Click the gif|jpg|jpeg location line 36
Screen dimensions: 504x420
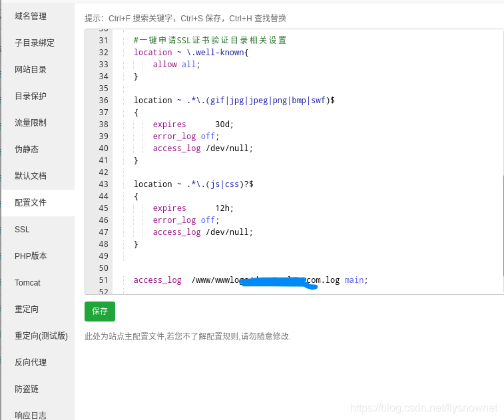pos(234,101)
